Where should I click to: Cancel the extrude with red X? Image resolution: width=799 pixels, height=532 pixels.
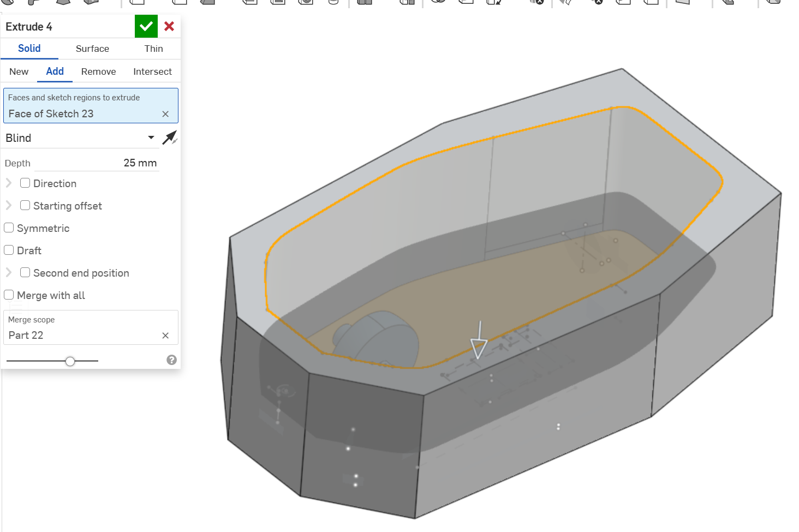[169, 26]
